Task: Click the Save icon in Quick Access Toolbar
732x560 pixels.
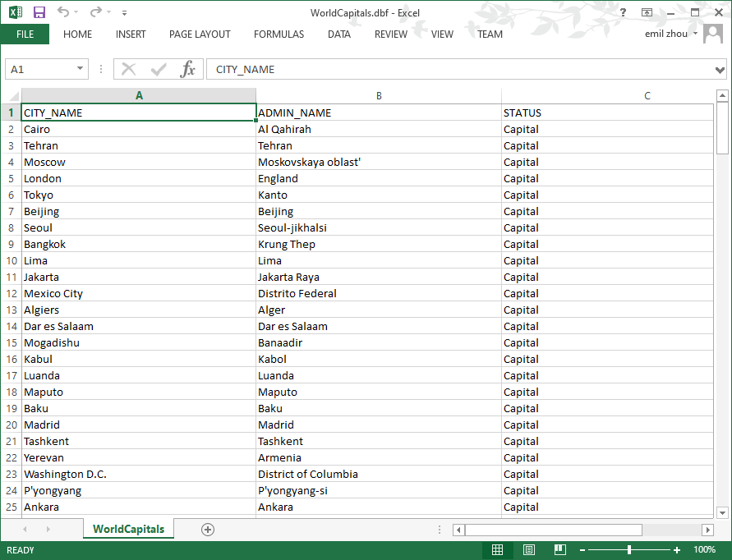Action: point(39,12)
